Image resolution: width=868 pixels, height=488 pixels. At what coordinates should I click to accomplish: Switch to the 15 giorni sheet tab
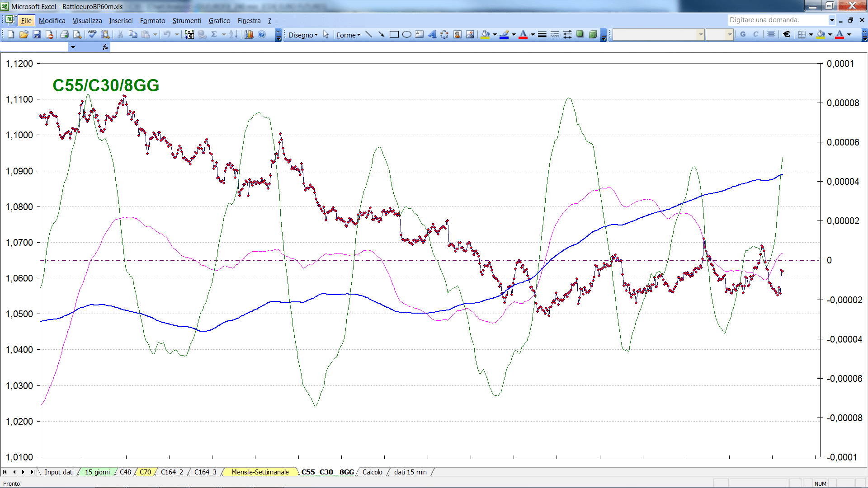[97, 472]
